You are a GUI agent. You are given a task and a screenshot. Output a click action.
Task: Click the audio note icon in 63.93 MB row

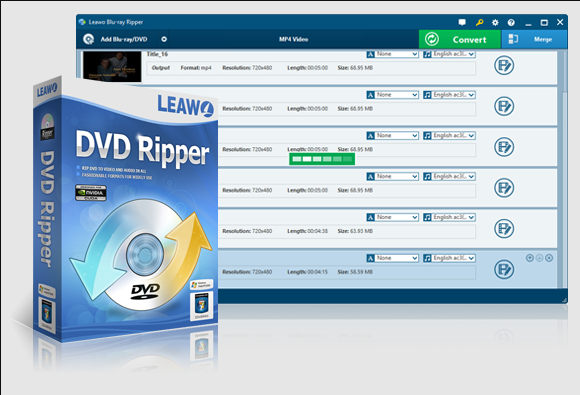(x=427, y=217)
